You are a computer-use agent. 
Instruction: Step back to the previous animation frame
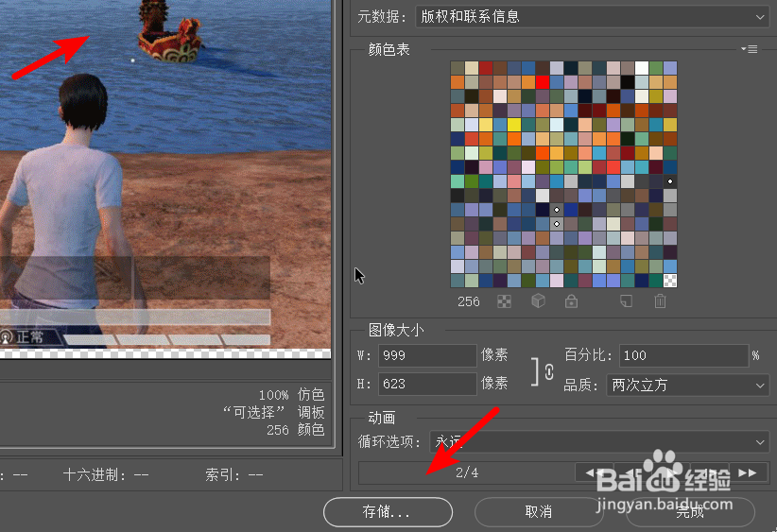pos(632,472)
